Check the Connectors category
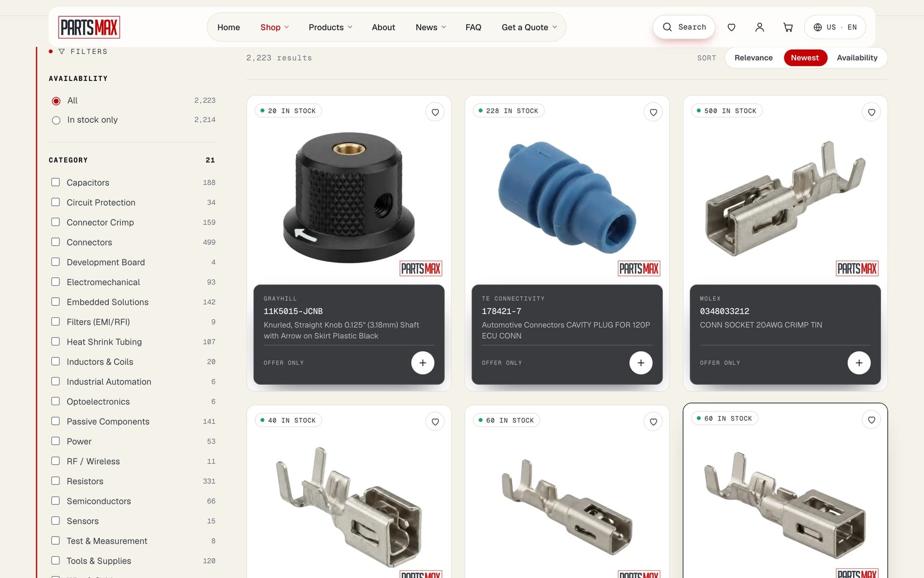Image resolution: width=924 pixels, height=578 pixels. click(56, 242)
